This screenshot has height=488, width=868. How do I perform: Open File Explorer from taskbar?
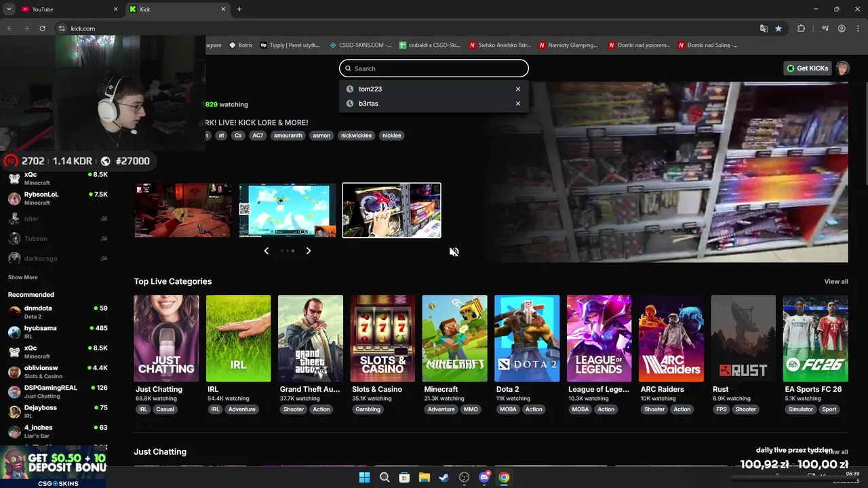click(x=424, y=477)
